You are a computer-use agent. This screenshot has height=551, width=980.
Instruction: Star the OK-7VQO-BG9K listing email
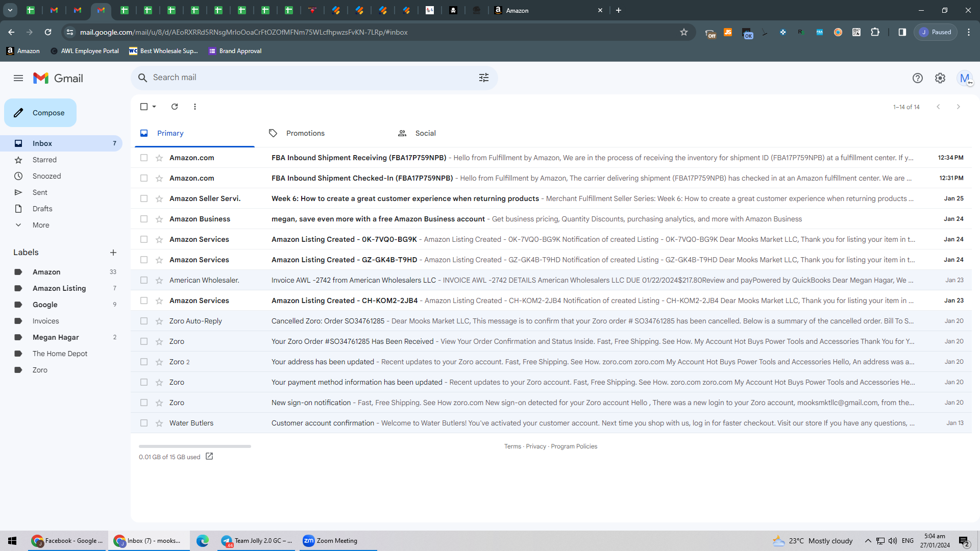pos(159,239)
